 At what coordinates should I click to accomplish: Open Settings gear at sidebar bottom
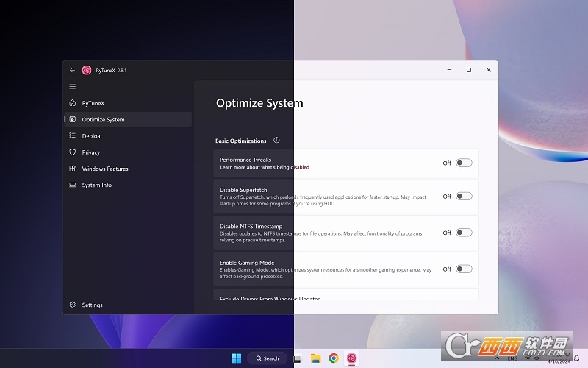[72, 305]
